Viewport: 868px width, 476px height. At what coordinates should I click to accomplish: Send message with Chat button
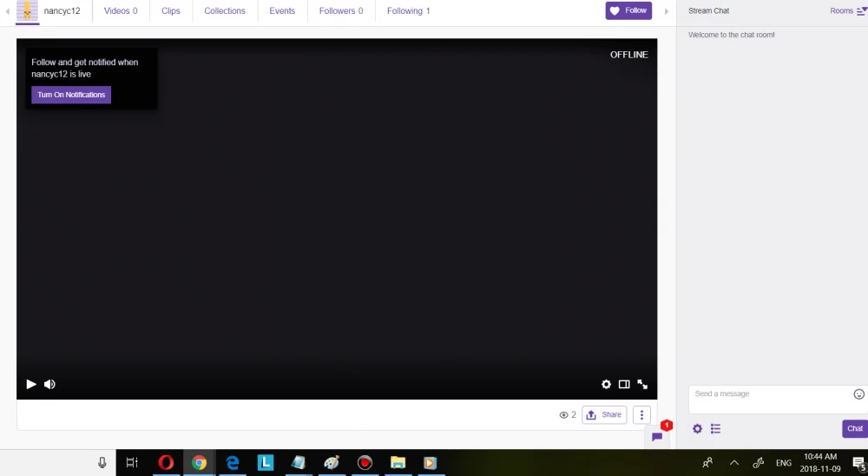coord(855,428)
